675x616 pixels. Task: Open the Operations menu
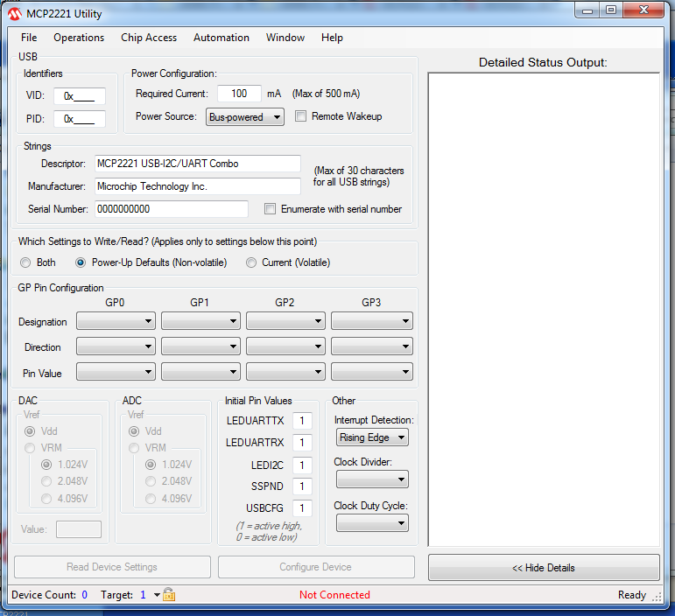tap(79, 38)
